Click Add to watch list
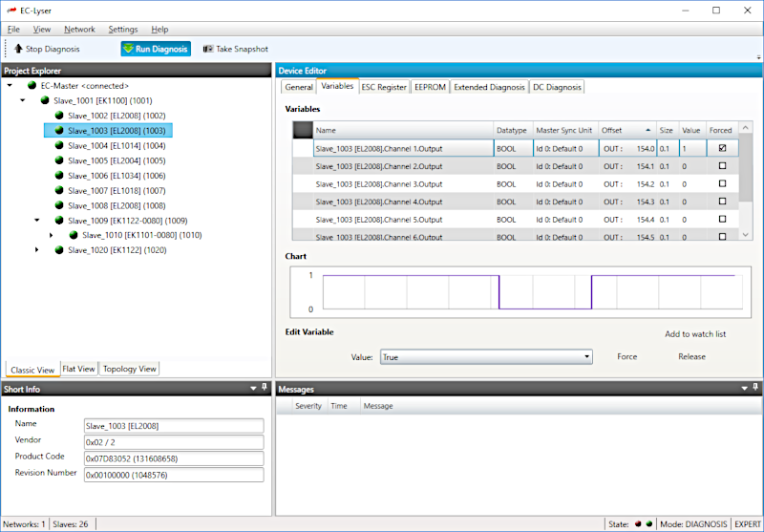 [695, 334]
